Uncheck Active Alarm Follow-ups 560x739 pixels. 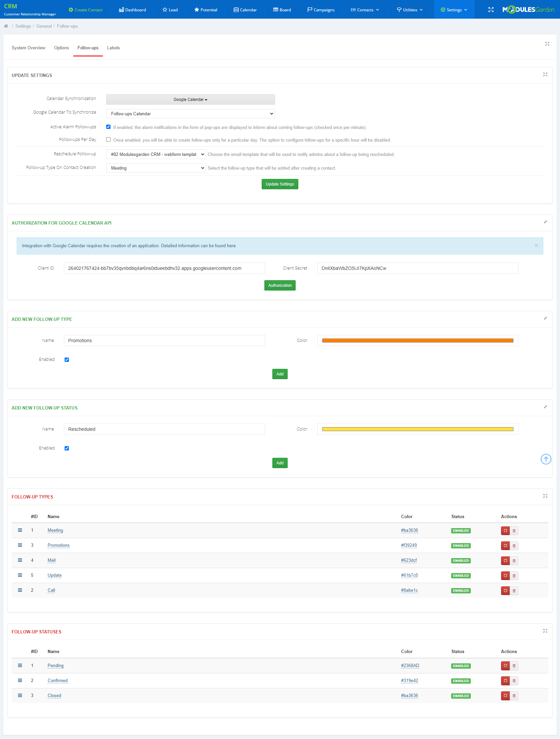pos(108,127)
